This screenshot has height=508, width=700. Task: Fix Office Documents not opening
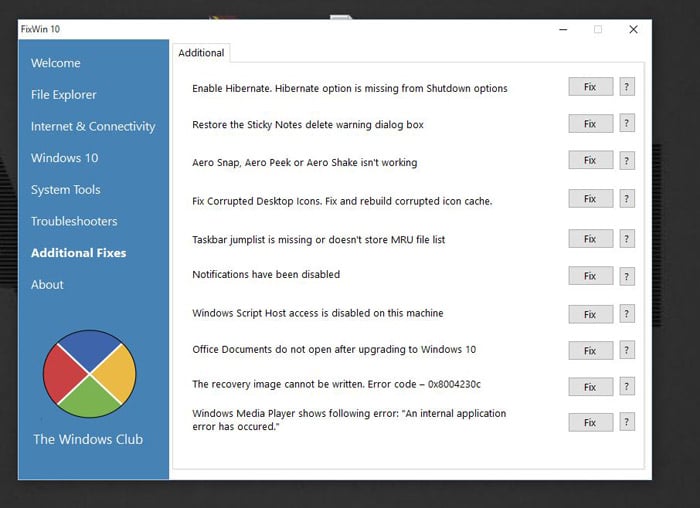tap(591, 351)
